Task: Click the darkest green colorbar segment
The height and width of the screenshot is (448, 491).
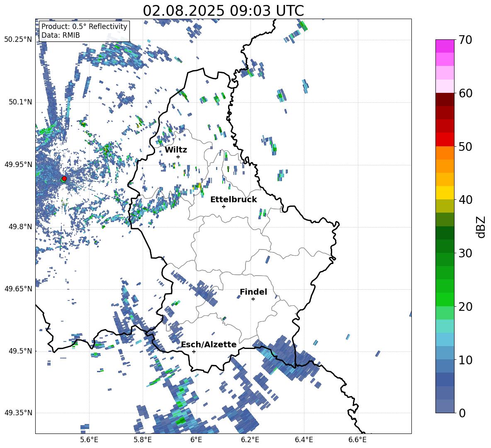Action: [445, 233]
